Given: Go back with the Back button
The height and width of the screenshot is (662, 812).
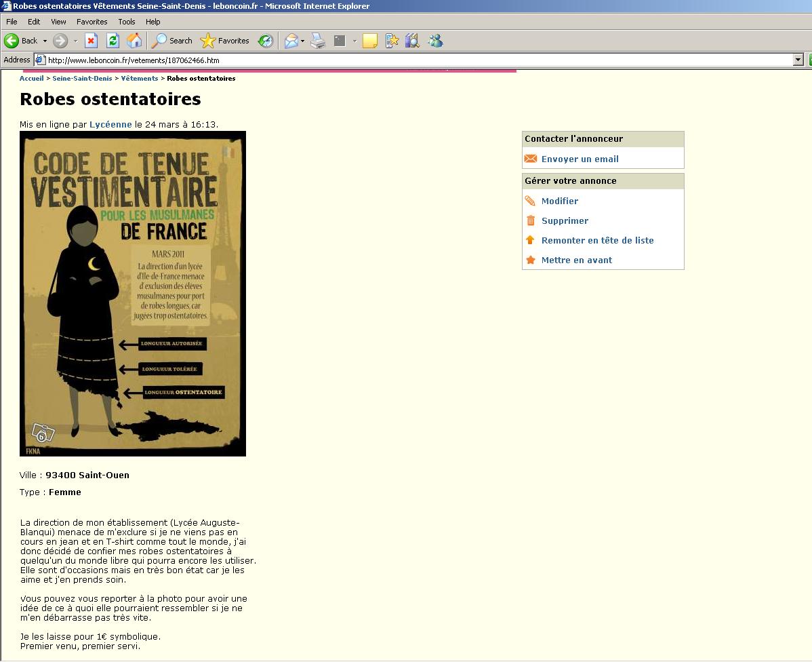Looking at the screenshot, I should [21, 41].
